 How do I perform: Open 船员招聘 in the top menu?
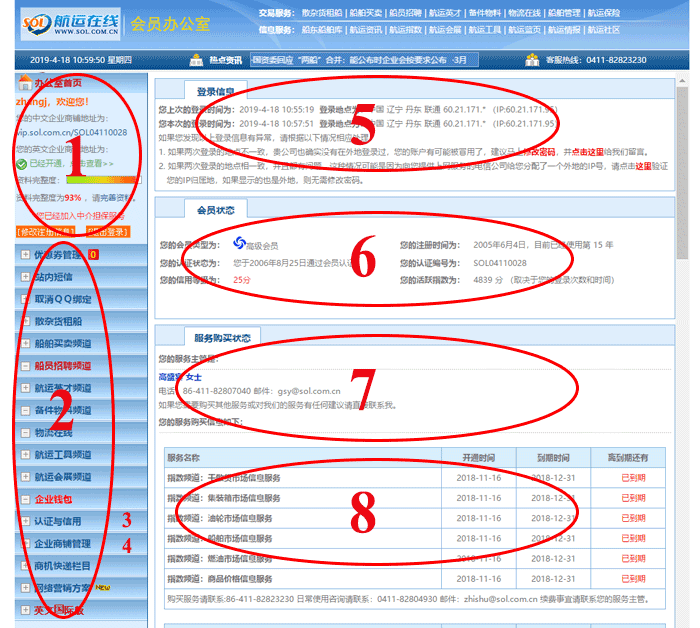point(405,13)
